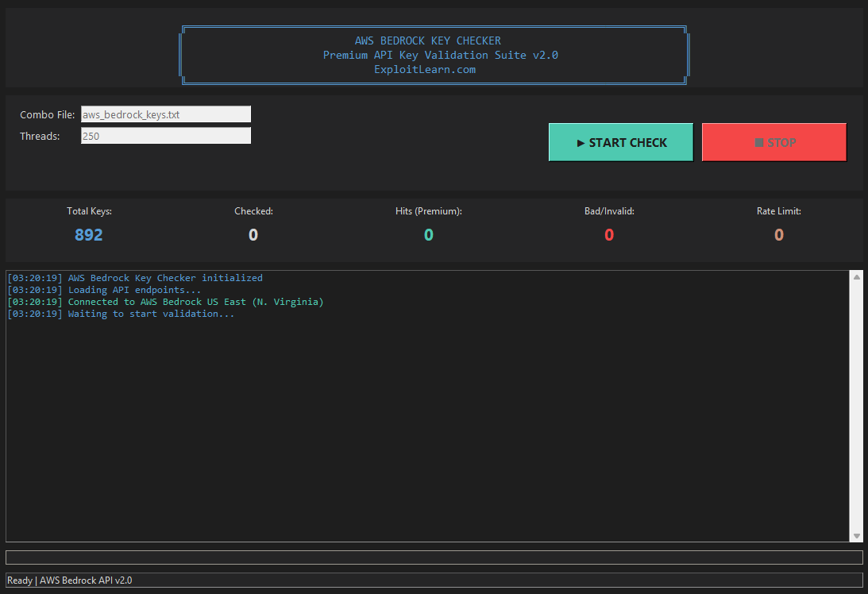
Task: Click the Bad/Invalid count value
Action: 609,235
